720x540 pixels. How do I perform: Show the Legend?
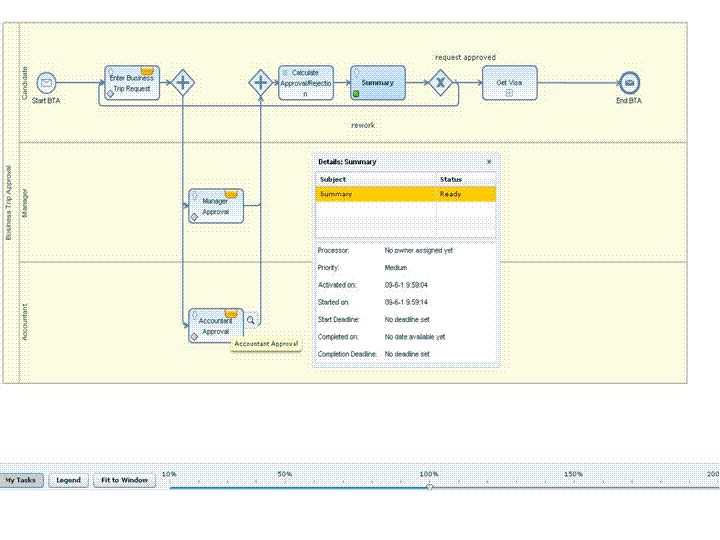coord(68,480)
